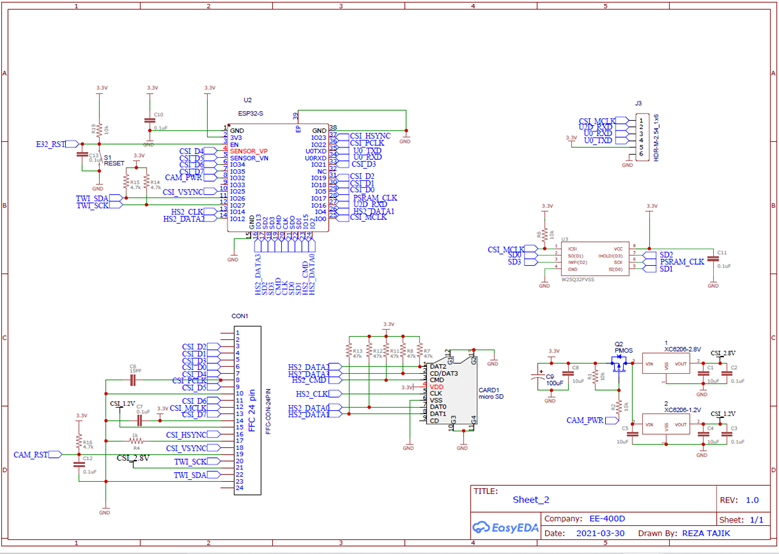Click the HS2_CMD port near SD card
Screen dimensions: 779x554
point(316,380)
